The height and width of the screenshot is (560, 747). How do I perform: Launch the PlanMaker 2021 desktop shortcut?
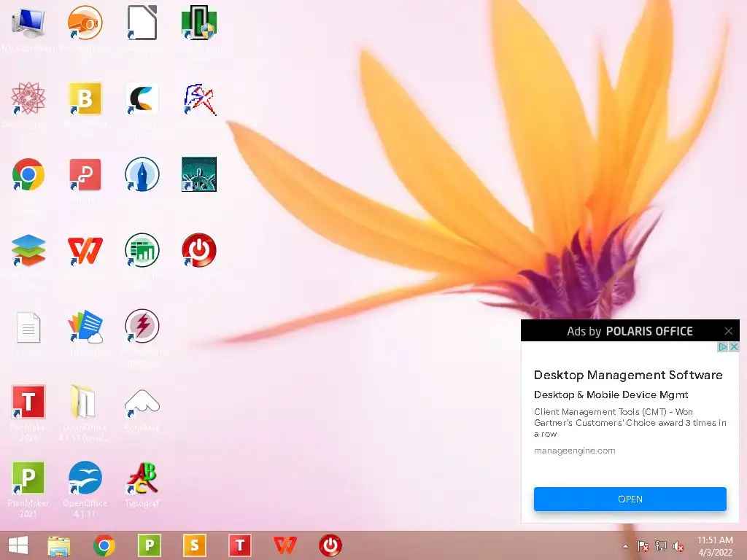[x=28, y=478]
